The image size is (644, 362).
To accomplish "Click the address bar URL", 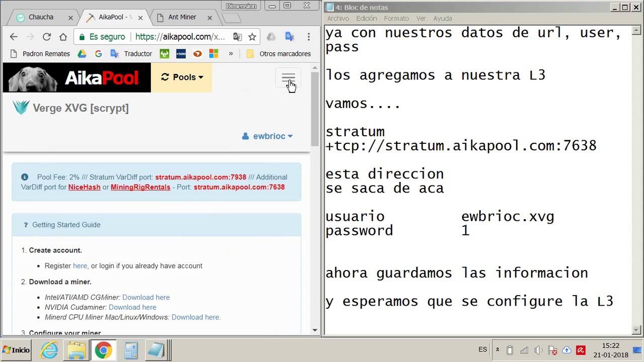I will tap(180, 37).
